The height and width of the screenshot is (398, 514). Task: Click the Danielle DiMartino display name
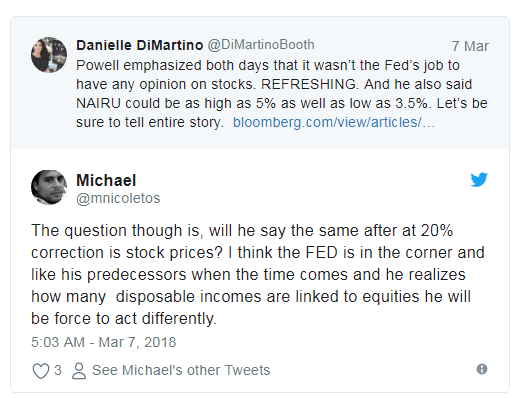139,45
